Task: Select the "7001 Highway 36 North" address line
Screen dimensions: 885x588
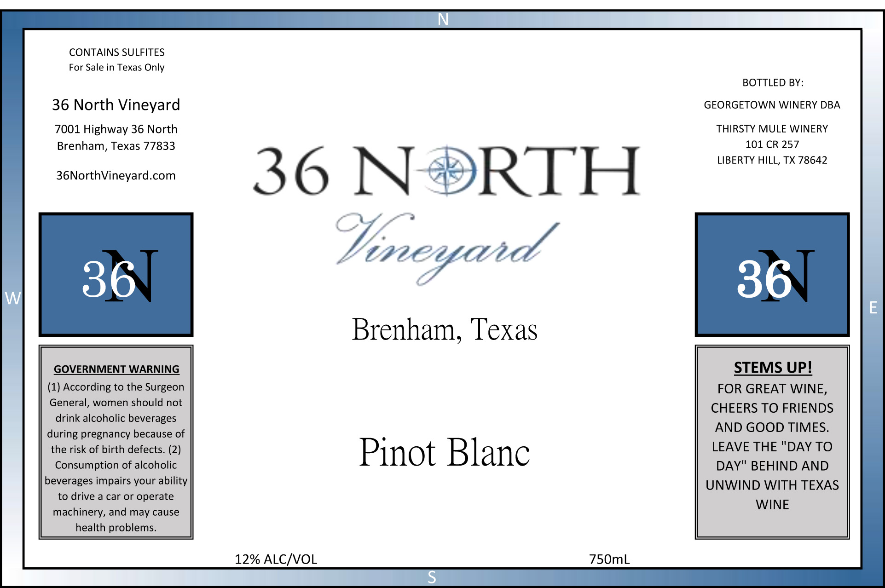Action: pyautogui.click(x=116, y=129)
